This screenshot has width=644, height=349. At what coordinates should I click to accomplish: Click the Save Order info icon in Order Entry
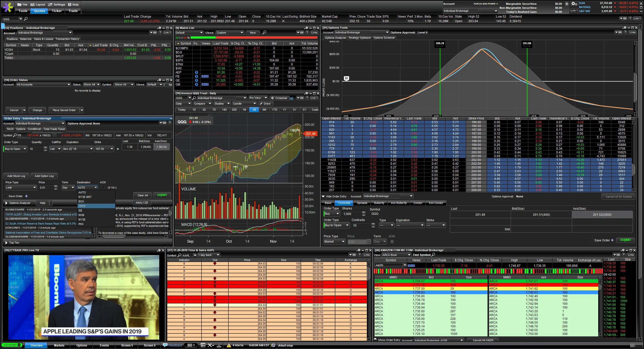click(26, 196)
